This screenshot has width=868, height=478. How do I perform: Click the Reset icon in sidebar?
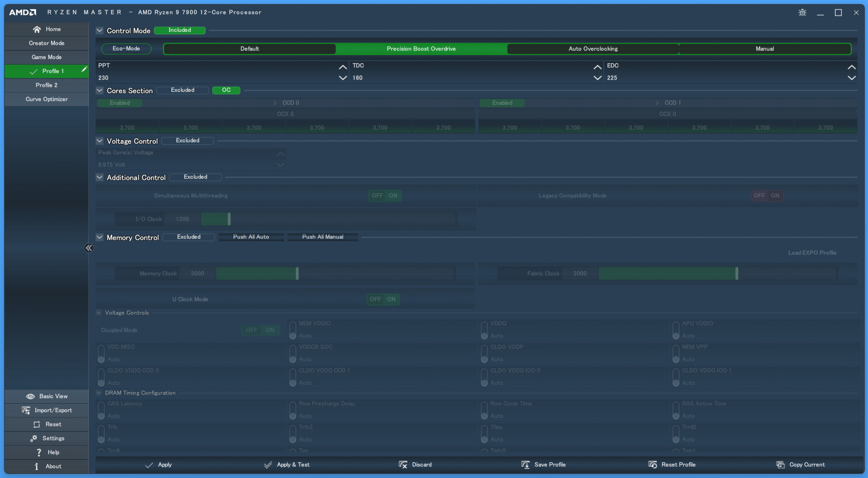click(37, 424)
